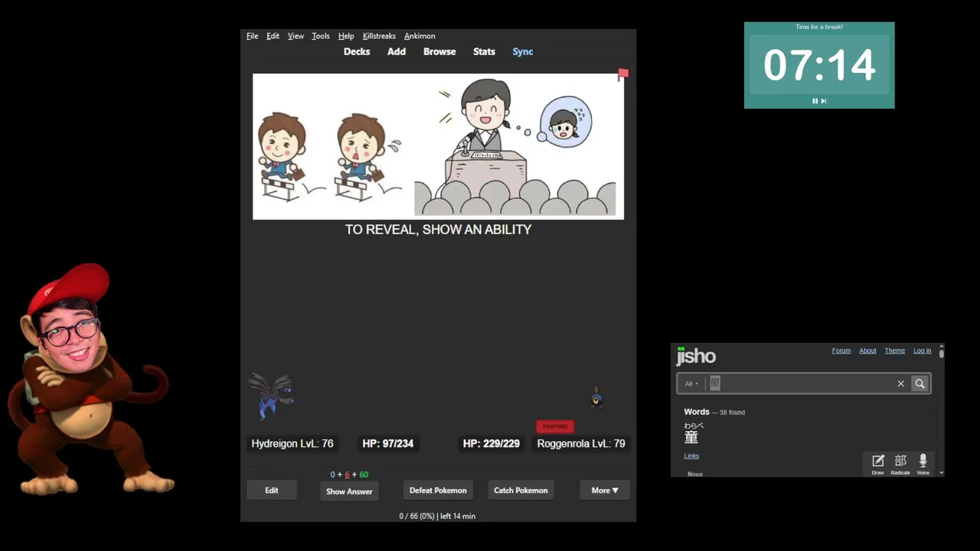Viewport: 980px width, 551px height.
Task: Open Jisho Radicals input
Action: [900, 464]
